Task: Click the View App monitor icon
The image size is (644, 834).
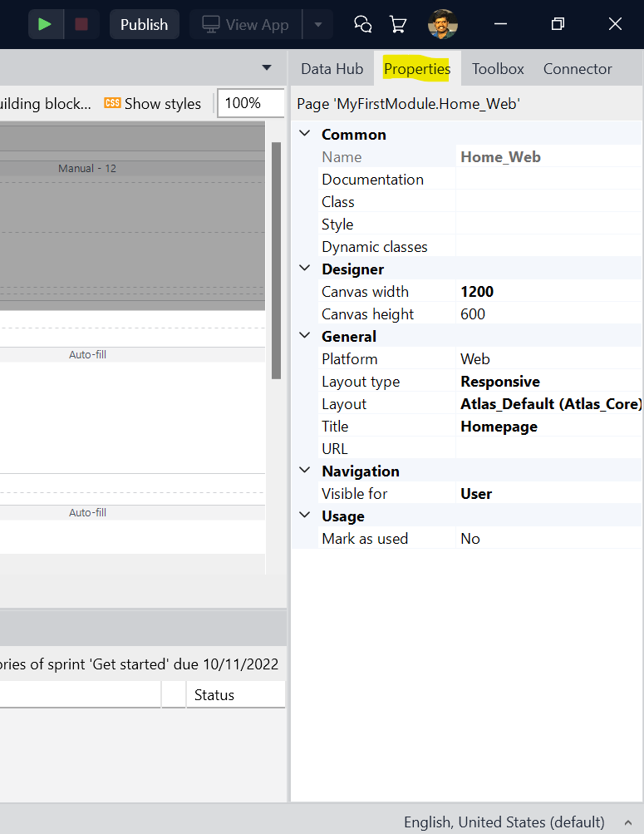Action: point(212,24)
